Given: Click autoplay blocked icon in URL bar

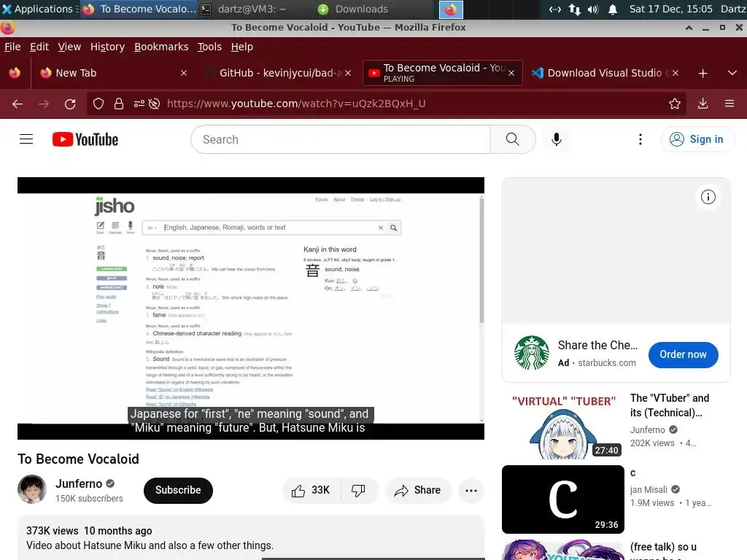Looking at the screenshot, I should point(155,104).
